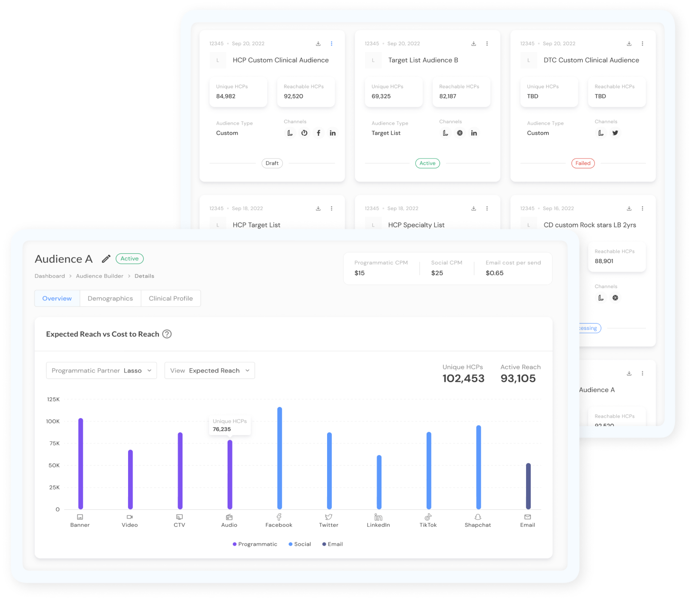Screen dimensions: 691x616
Task: Click LinkedIn channel icon on HCP Custom Clinical Audience
Action: [333, 133]
